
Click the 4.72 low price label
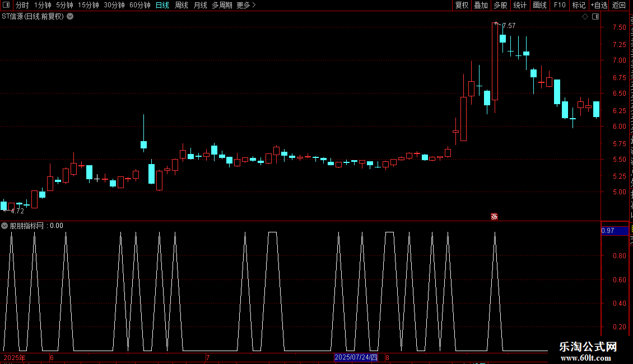[17, 211]
